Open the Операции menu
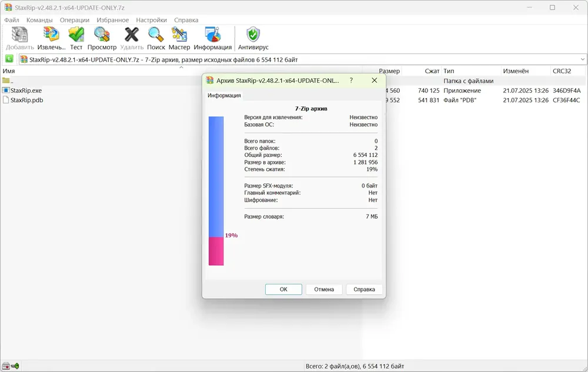 [75, 20]
